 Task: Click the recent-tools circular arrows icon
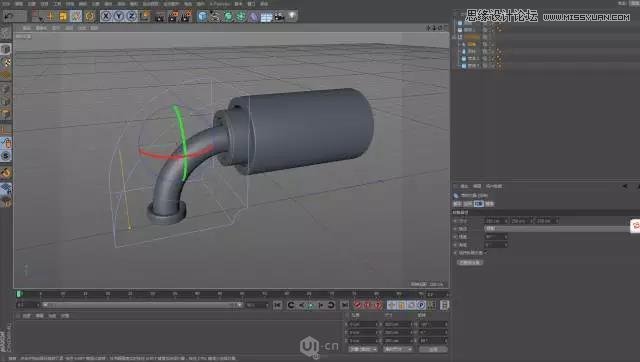click(89, 16)
